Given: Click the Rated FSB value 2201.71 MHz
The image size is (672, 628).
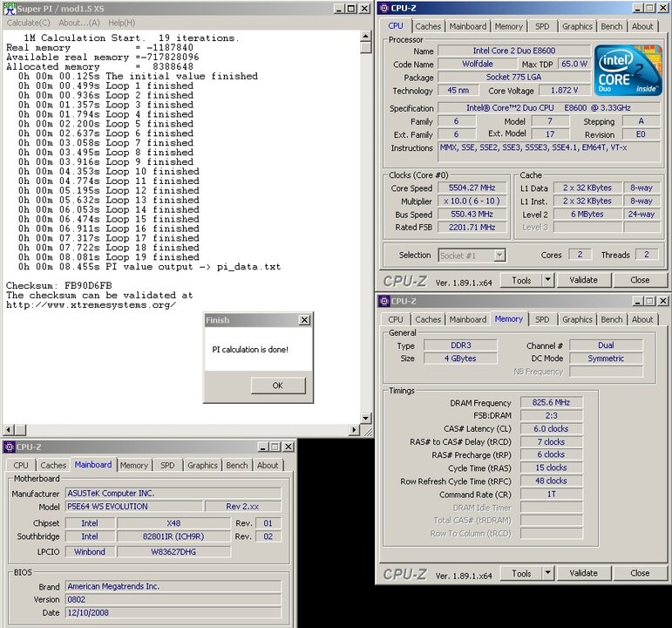Looking at the screenshot, I should [x=472, y=228].
